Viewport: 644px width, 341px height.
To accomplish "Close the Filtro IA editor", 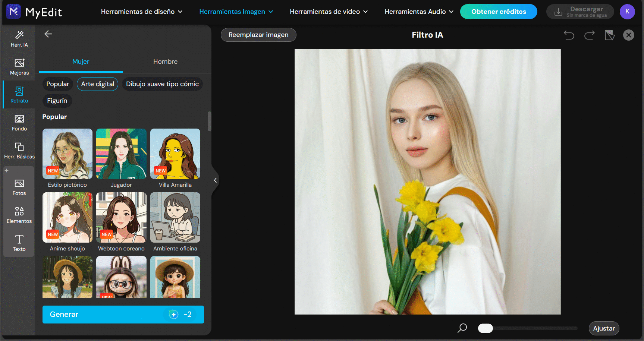I will coord(629,35).
